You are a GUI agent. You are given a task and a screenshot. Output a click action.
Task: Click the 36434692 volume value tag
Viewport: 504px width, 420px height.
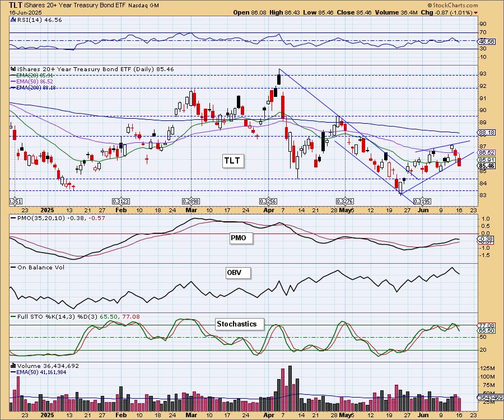coord(491,398)
